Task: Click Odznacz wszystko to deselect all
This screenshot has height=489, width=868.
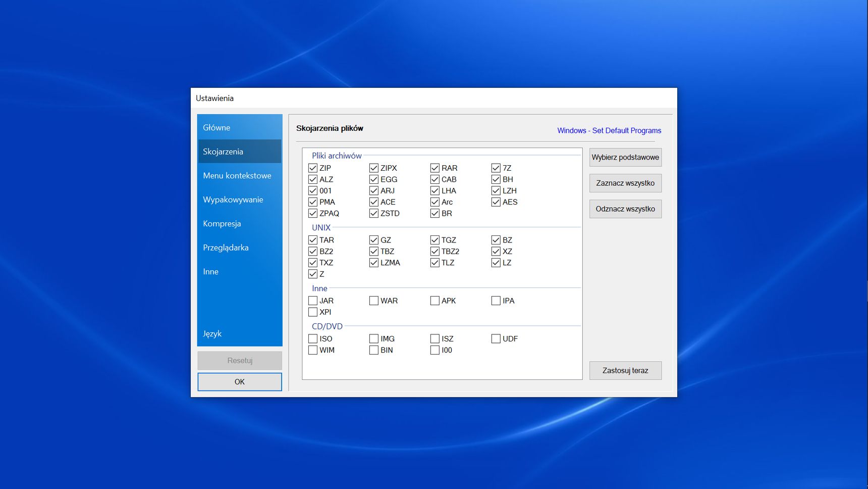Action: (x=625, y=209)
